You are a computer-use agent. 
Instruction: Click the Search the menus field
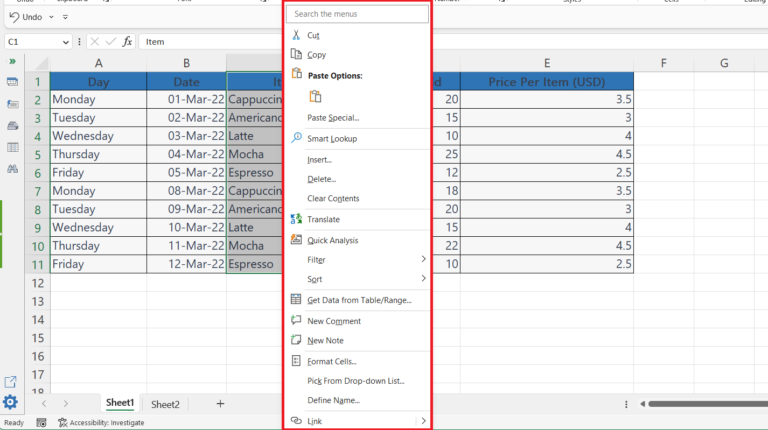[357, 14]
